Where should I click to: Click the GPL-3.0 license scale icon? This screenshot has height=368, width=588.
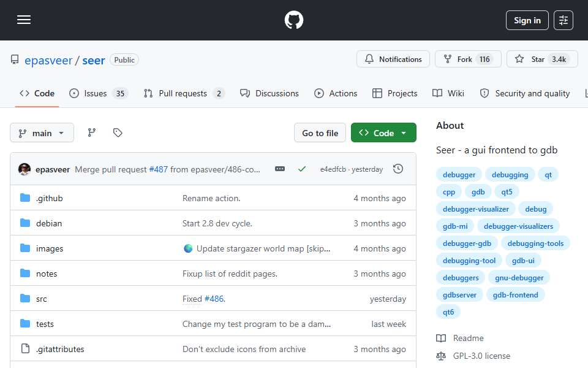[x=441, y=356]
